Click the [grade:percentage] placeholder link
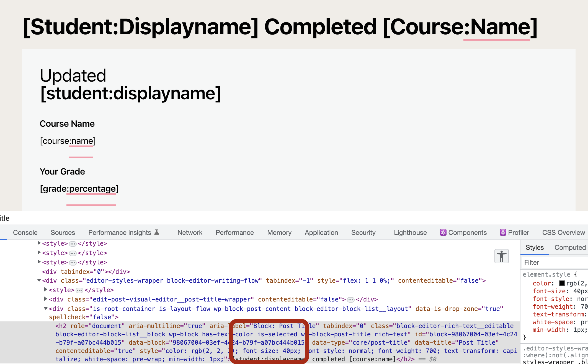 click(79, 189)
